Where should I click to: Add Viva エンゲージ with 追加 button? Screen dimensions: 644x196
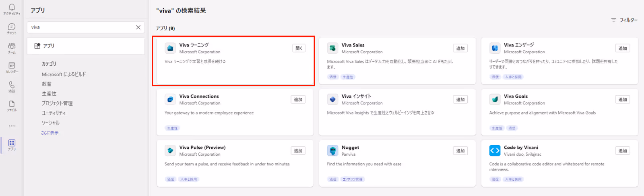623,48
